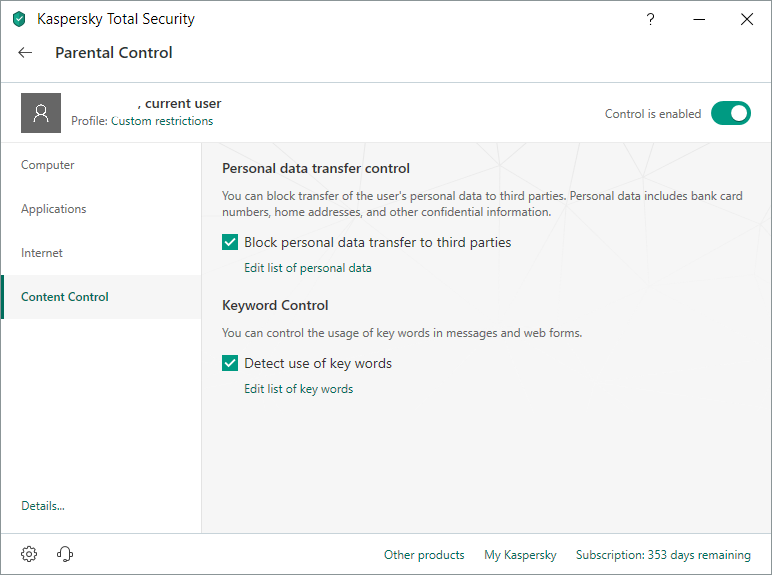Click the Kaspersky shield logo icon

click(19, 19)
